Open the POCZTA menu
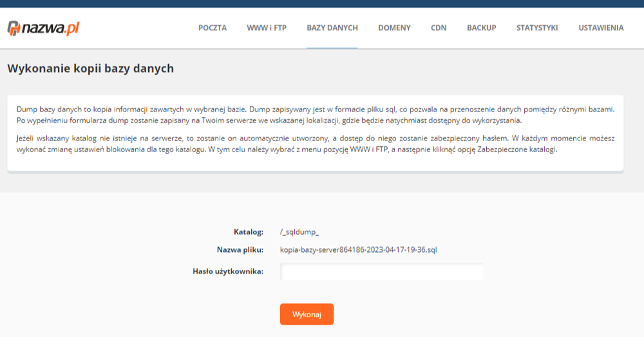Viewport: 644px width, 337px height. (x=213, y=28)
